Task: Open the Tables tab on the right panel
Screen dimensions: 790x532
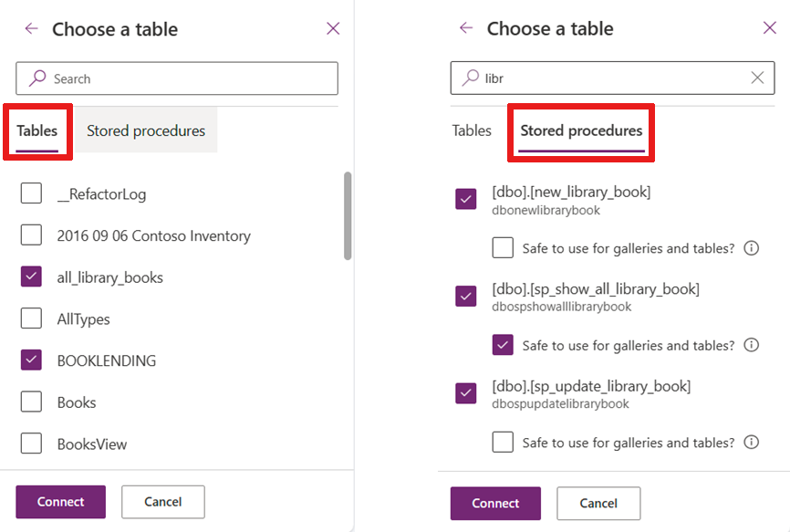Action: click(x=472, y=130)
